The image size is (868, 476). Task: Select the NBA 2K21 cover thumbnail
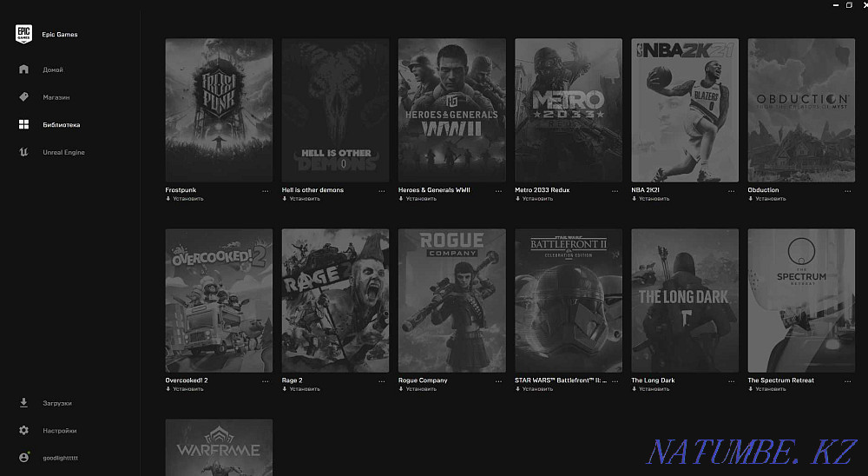click(x=685, y=110)
